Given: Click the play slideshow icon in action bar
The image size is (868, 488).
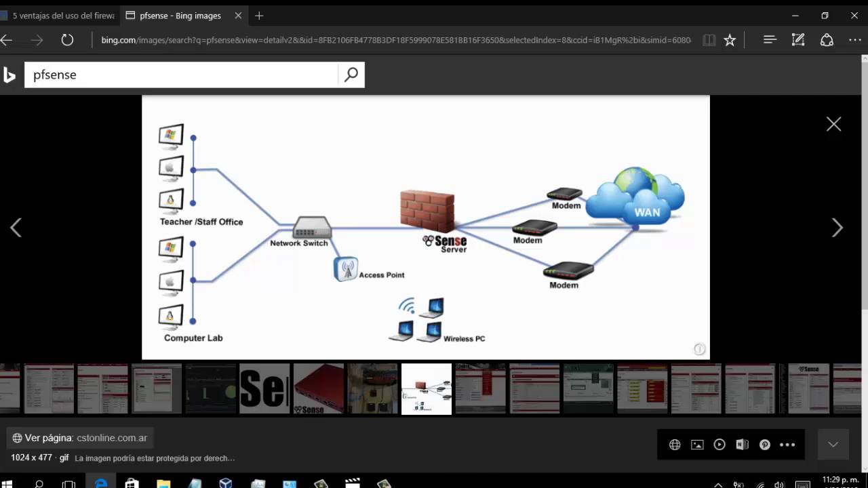Looking at the screenshot, I should (719, 445).
